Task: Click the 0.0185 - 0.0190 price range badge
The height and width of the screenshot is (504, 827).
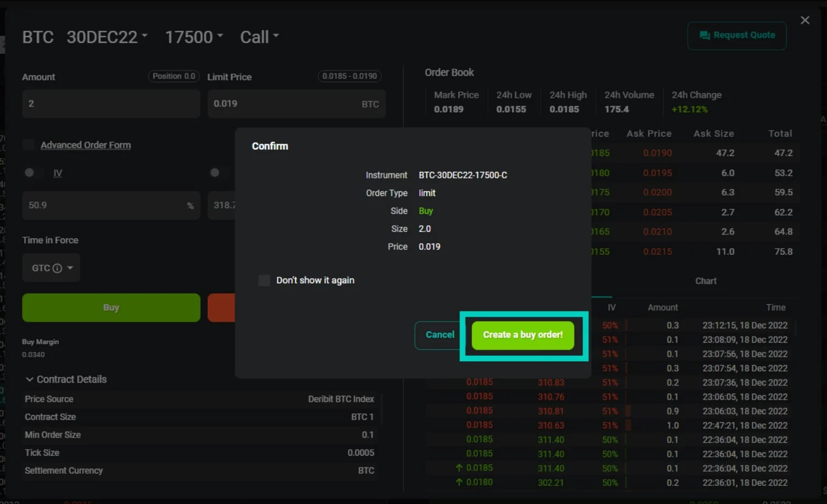Action: pyautogui.click(x=349, y=76)
